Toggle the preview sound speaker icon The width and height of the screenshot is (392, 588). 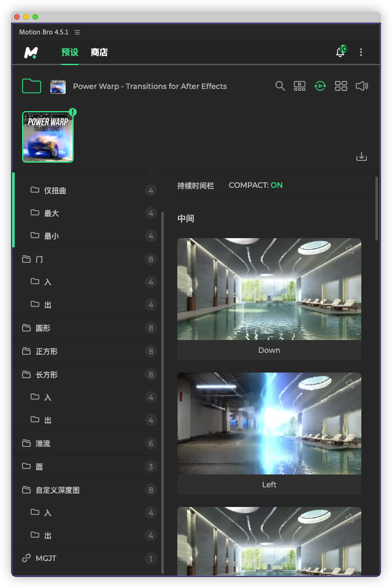pos(362,86)
